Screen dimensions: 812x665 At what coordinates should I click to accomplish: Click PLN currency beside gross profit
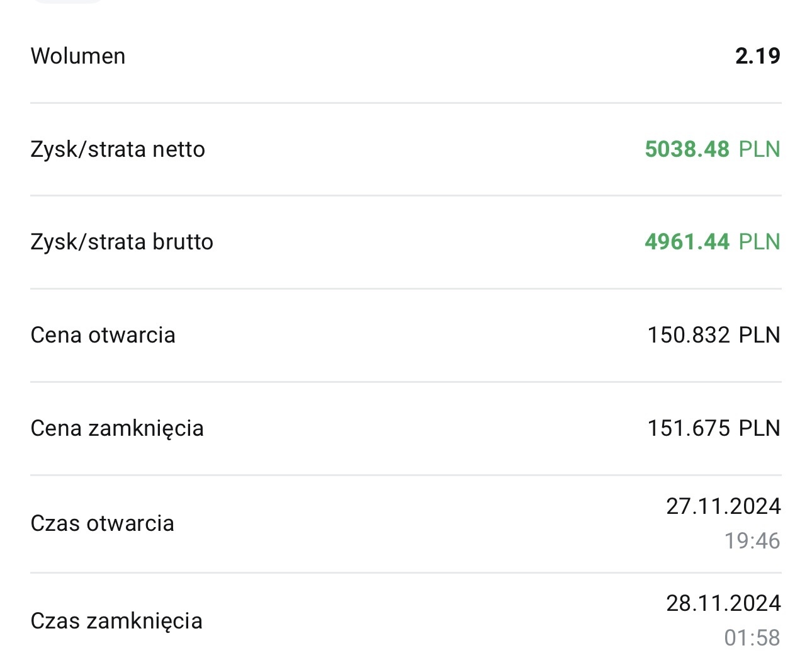pos(759,242)
